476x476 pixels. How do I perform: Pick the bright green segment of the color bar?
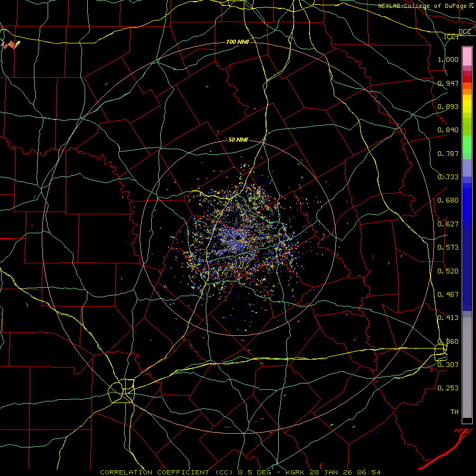(x=467, y=144)
